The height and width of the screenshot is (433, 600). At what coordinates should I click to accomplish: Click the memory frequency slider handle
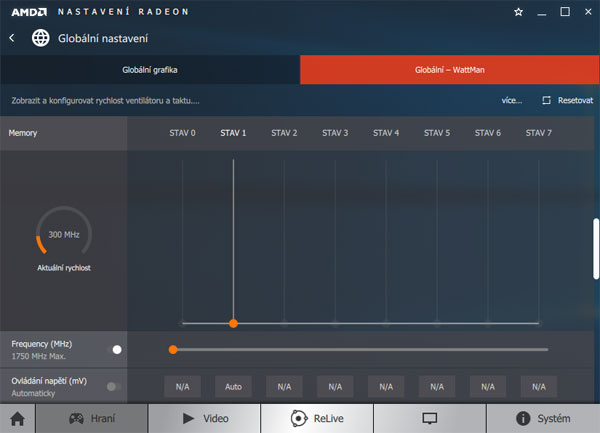click(173, 350)
